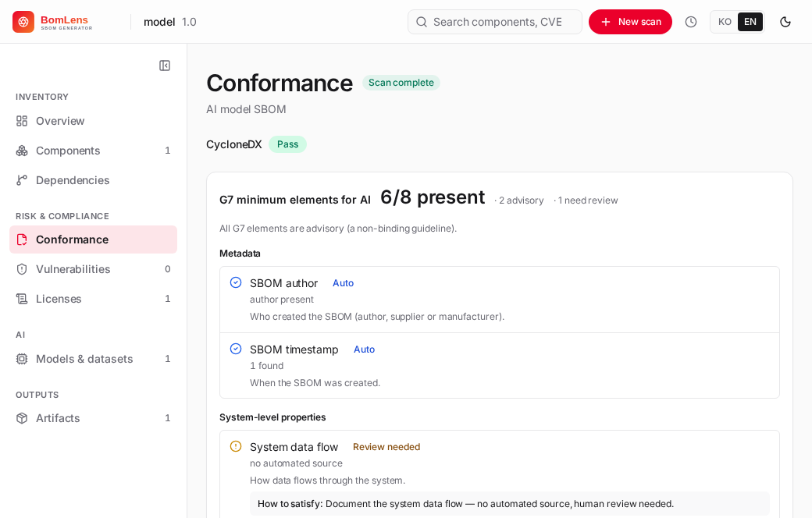Open scan history clock icon
The width and height of the screenshot is (812, 518).
[x=691, y=22]
